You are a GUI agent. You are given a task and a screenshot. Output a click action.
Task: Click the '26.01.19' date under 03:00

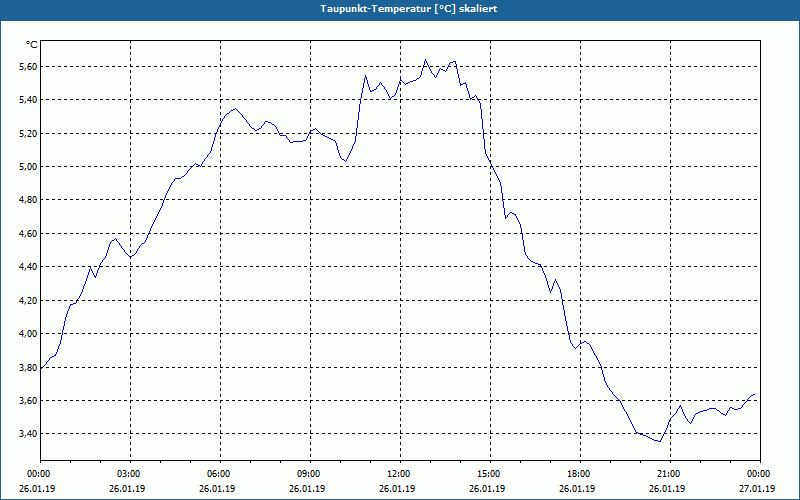tap(128, 488)
